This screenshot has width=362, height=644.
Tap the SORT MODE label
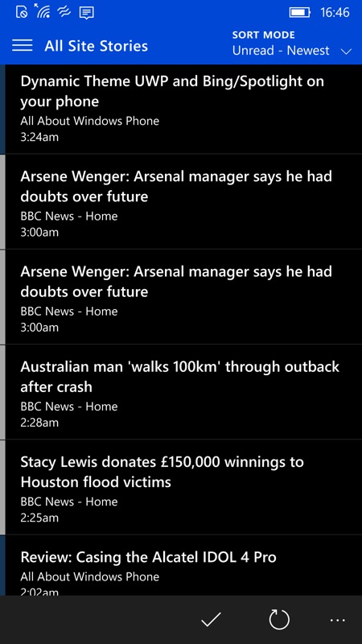[264, 35]
